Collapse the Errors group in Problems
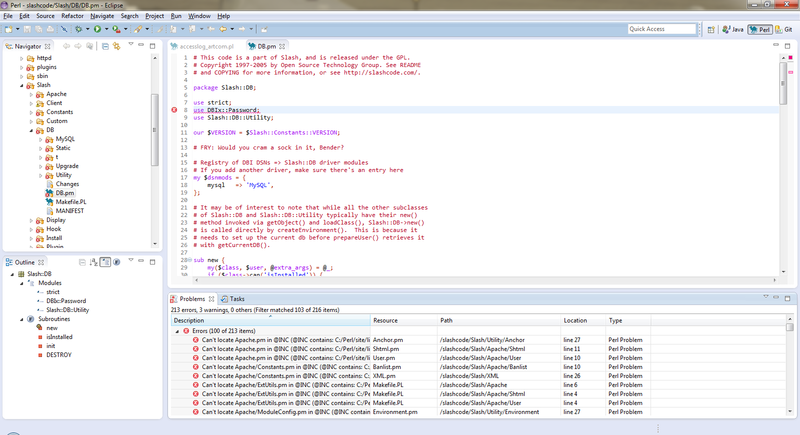Viewport: 800px width, 435px height. pyautogui.click(x=178, y=330)
